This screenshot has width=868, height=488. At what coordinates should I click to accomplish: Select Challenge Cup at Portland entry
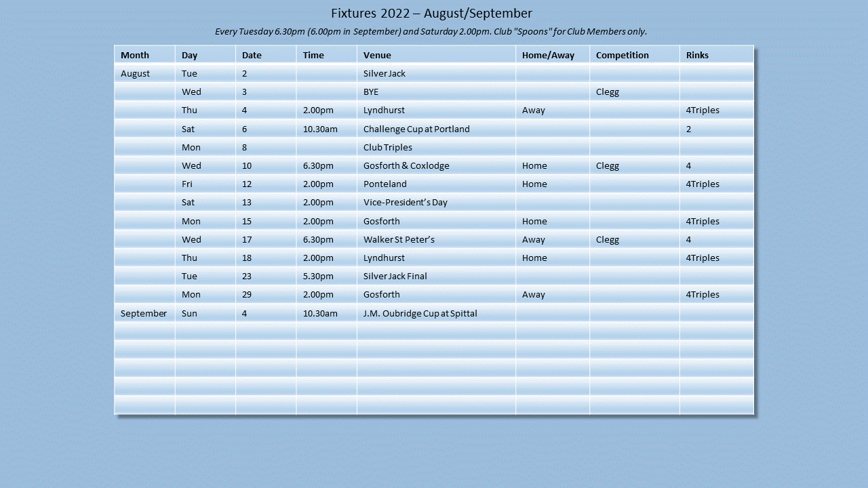point(416,129)
